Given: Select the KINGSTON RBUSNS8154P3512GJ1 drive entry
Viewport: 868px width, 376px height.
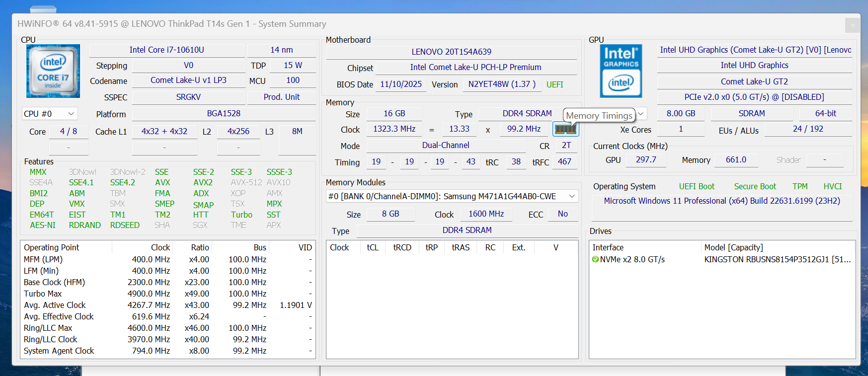Looking at the screenshot, I should (x=777, y=259).
